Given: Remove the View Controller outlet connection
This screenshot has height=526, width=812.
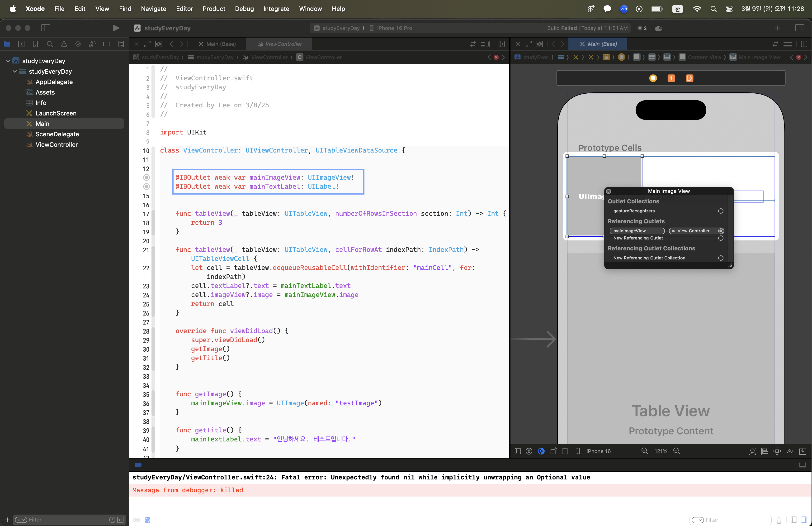Looking at the screenshot, I should coord(673,231).
